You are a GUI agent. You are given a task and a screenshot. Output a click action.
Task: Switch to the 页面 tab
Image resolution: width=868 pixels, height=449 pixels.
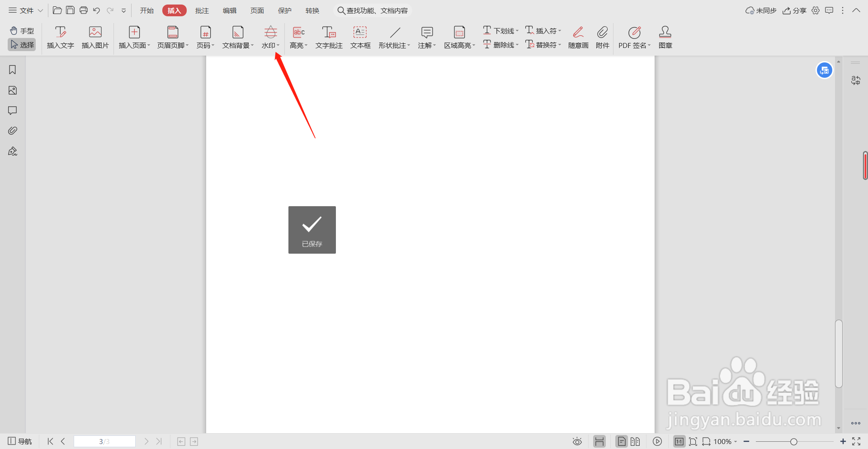(x=257, y=10)
